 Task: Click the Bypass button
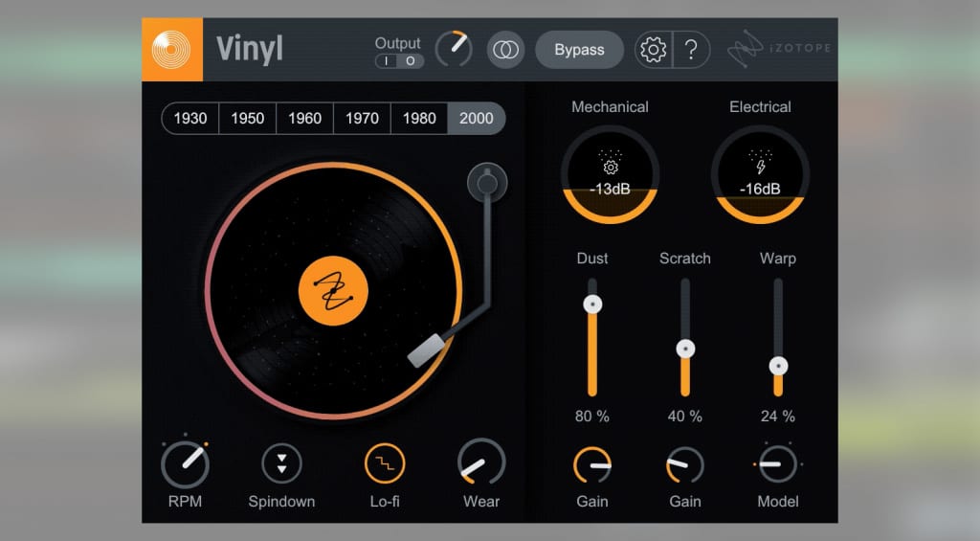point(579,50)
